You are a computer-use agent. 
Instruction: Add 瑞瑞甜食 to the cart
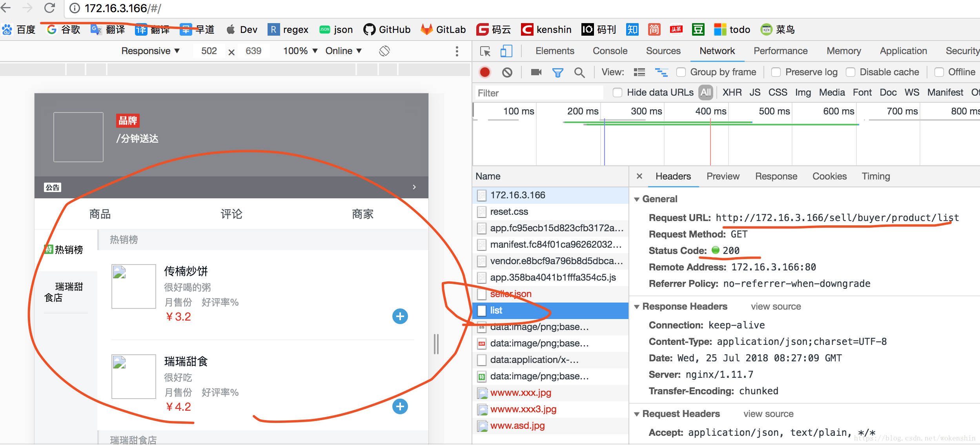[x=400, y=406]
